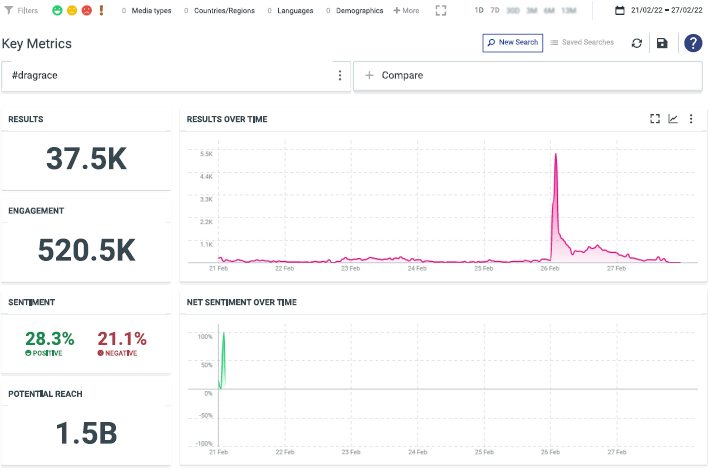The height and width of the screenshot is (470, 722).
Task: Click the New Search button
Action: (x=513, y=43)
